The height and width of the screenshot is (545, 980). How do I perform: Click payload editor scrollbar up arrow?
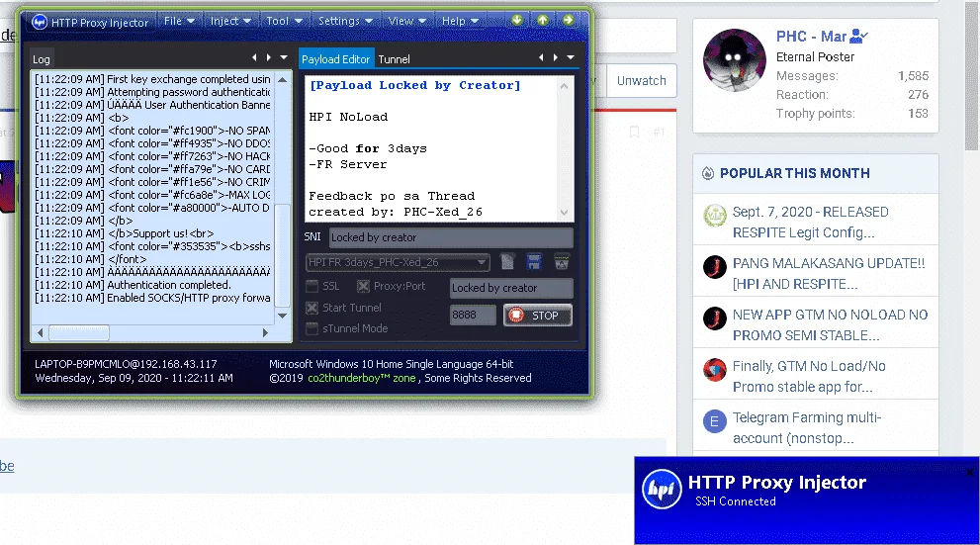click(564, 86)
